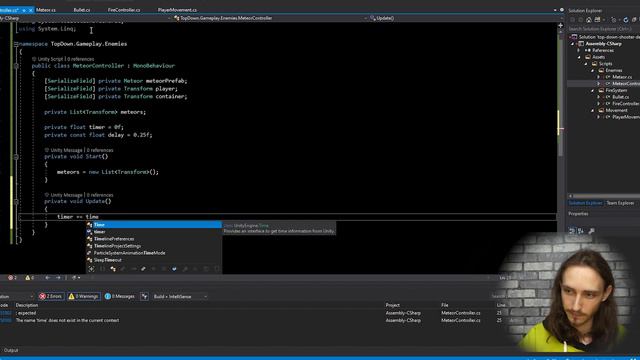
Task: Close the active MeteorController.cs tab
Action: 31,10
